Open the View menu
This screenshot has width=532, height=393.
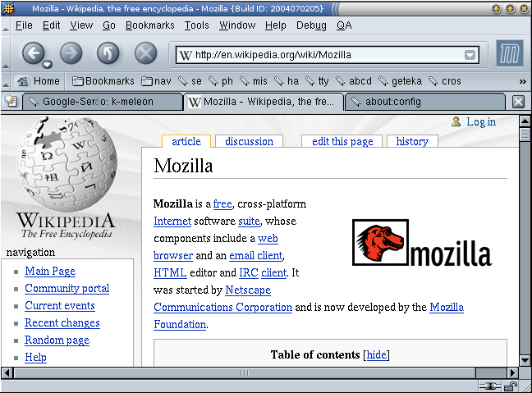(81, 25)
